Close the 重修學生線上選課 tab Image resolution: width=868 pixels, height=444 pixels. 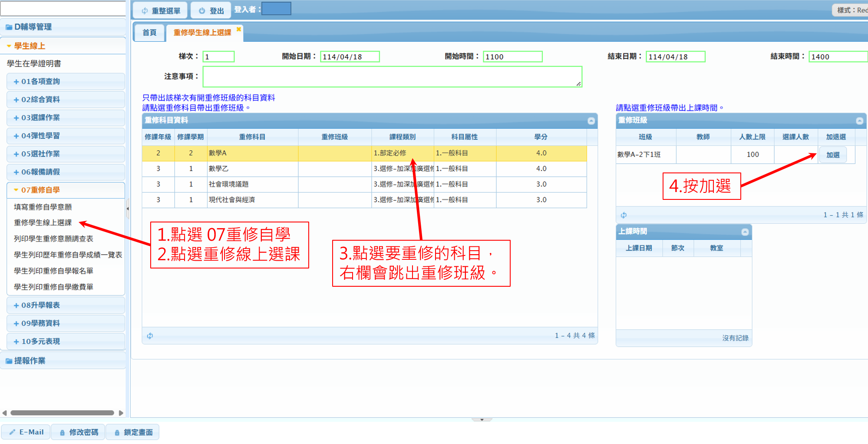238,30
